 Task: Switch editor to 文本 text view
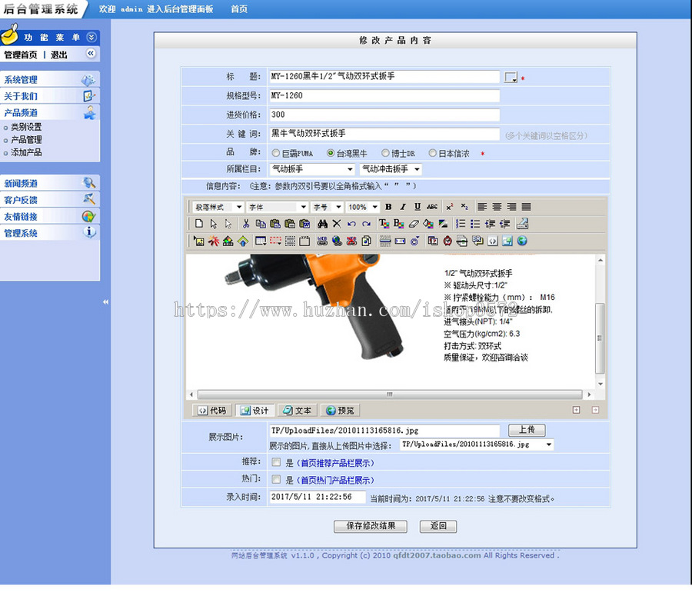point(297,411)
